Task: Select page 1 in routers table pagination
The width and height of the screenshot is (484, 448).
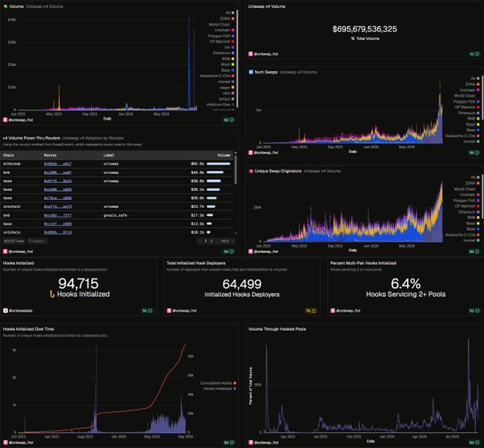Action: coord(206,241)
